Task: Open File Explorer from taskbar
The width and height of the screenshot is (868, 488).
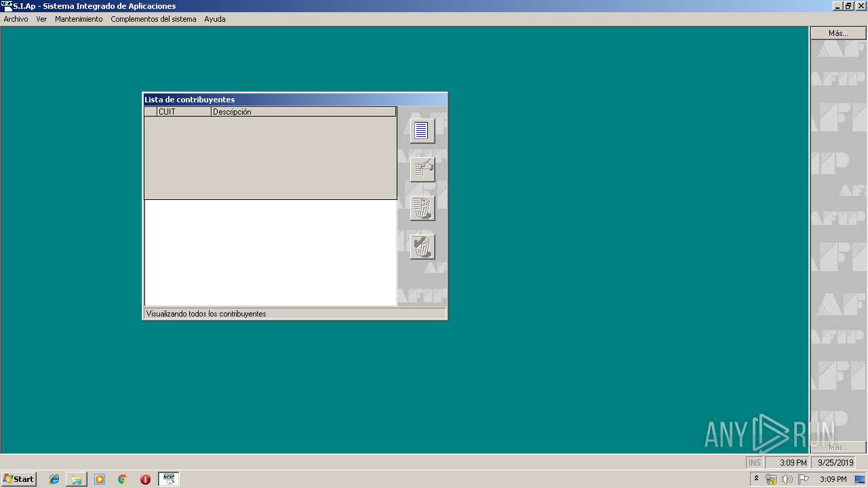Action: (77, 479)
